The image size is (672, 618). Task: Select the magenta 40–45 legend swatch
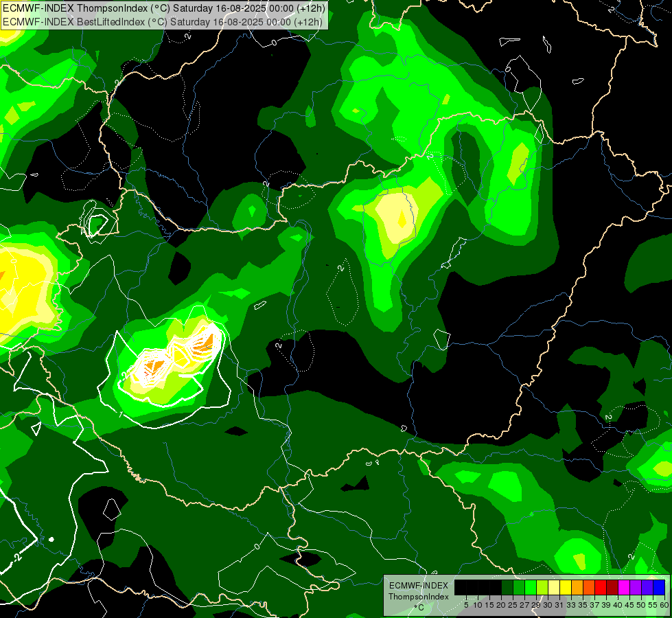tap(624, 587)
